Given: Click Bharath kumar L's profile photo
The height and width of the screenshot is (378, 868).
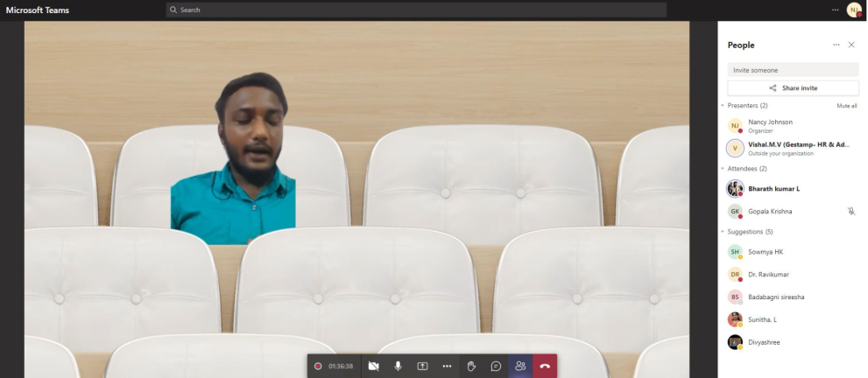Looking at the screenshot, I should tap(735, 188).
